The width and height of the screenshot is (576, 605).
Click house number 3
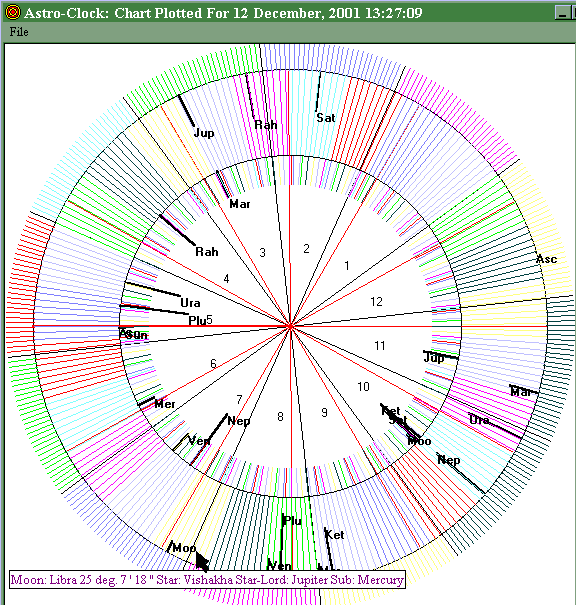pyautogui.click(x=262, y=252)
